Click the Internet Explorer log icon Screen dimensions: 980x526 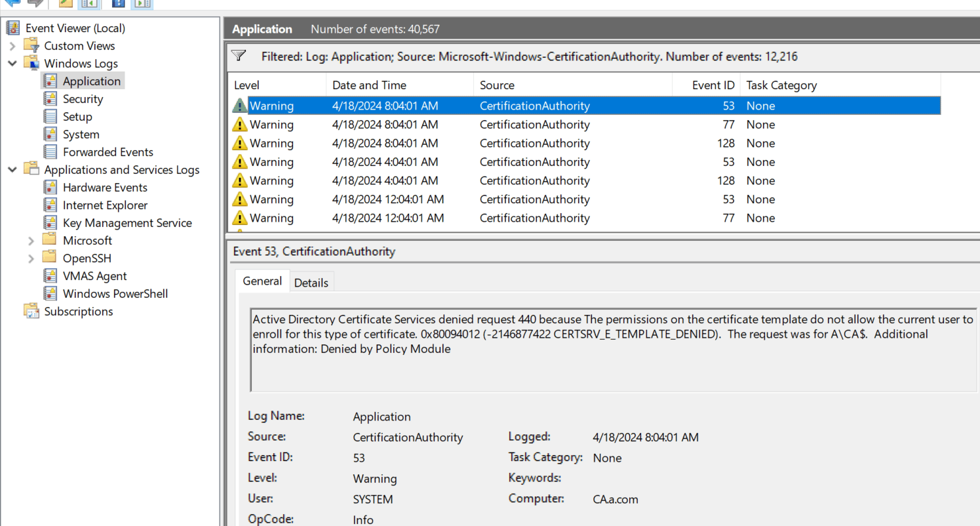50,205
